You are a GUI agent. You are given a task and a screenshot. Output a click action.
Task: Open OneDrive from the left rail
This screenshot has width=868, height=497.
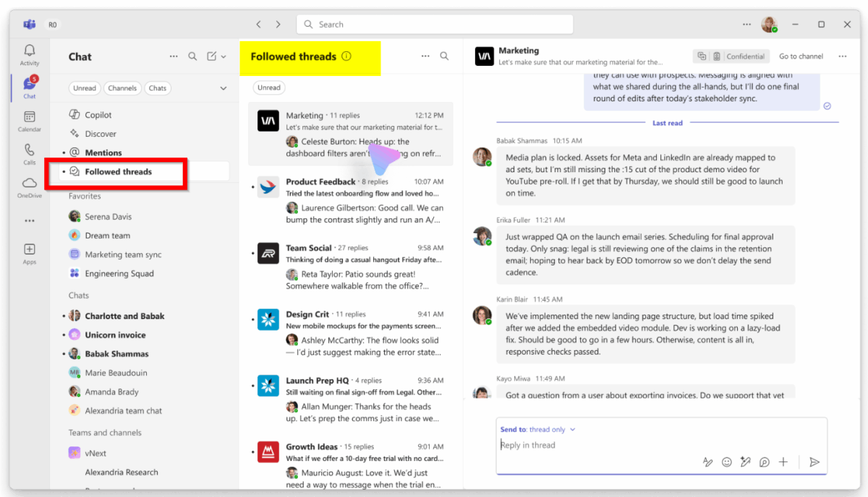coord(30,184)
